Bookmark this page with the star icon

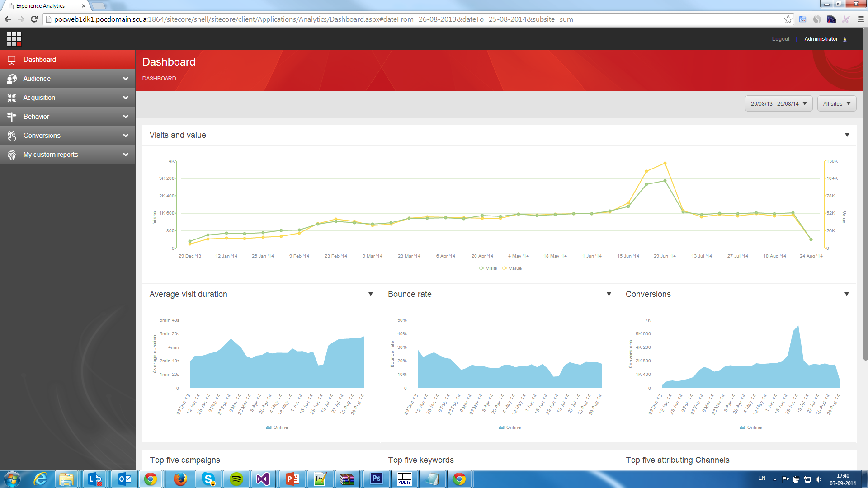click(x=788, y=19)
